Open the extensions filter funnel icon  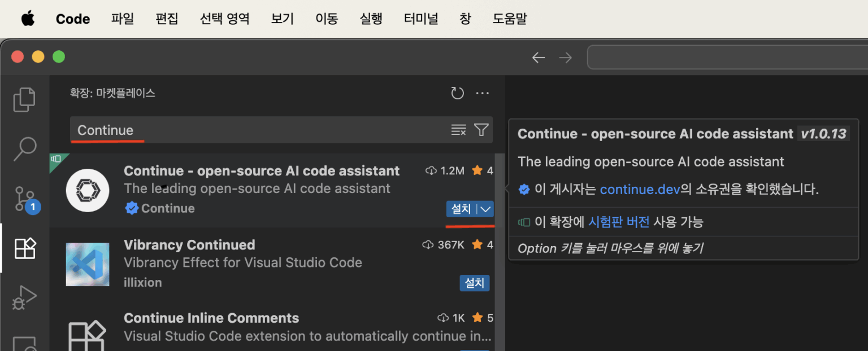(481, 129)
